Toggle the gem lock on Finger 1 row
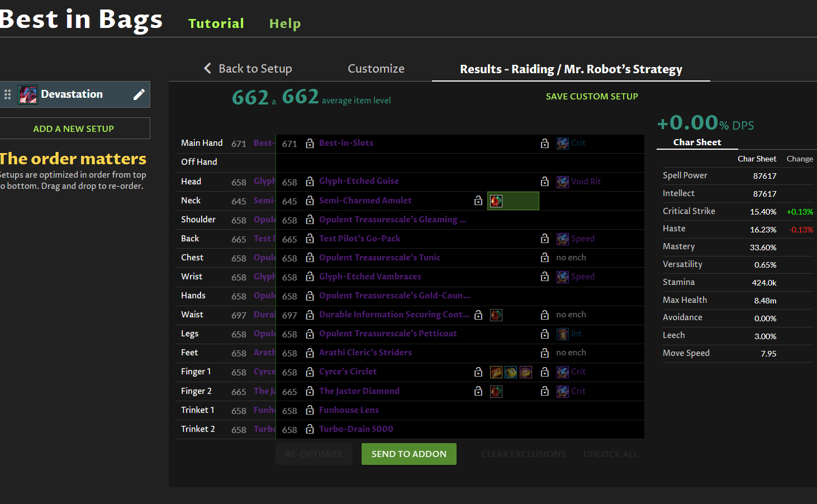817x504 pixels. pyautogui.click(x=478, y=372)
